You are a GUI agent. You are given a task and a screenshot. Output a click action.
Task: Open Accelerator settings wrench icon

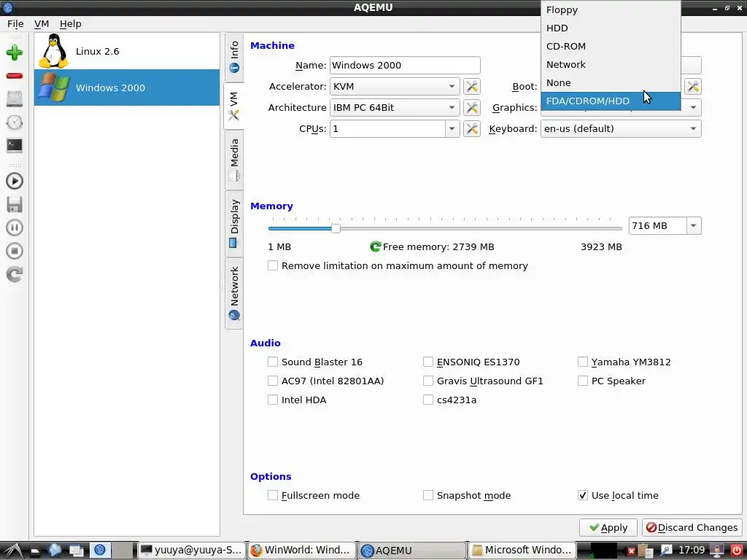[472, 87]
